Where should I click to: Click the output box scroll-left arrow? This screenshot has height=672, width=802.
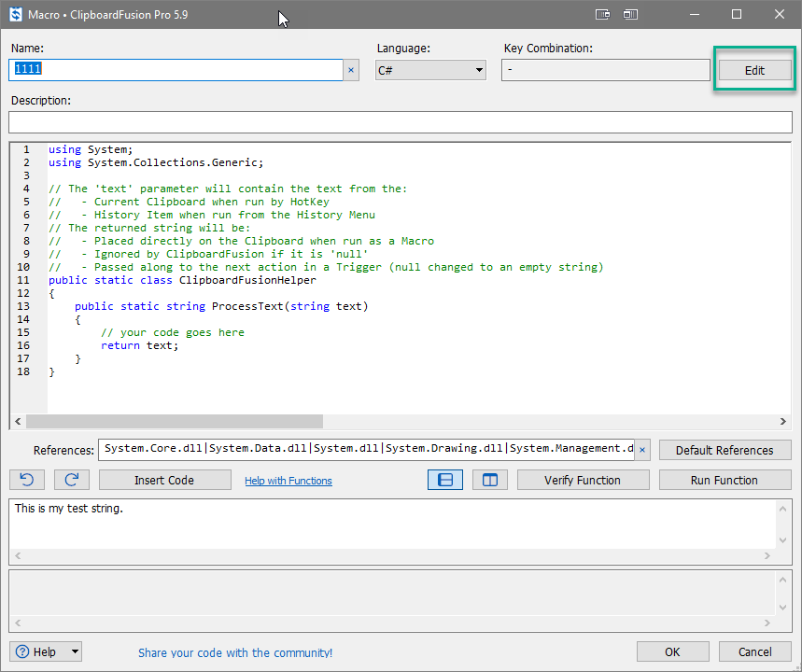coord(18,623)
